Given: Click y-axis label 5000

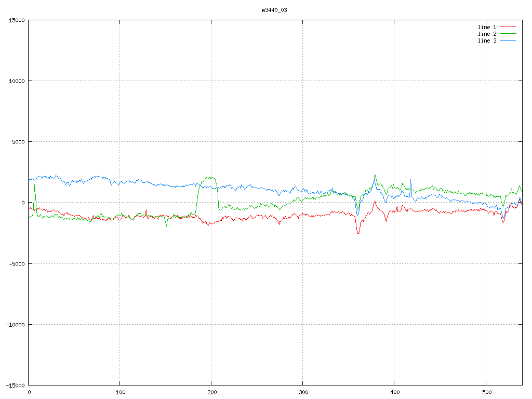Looking at the screenshot, I should [x=19, y=142].
